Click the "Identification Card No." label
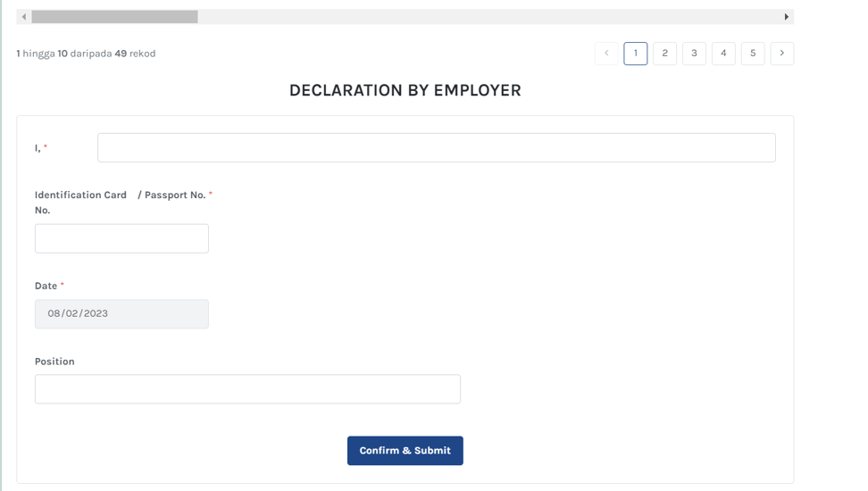Viewport: 868px width, 491px height. point(80,202)
